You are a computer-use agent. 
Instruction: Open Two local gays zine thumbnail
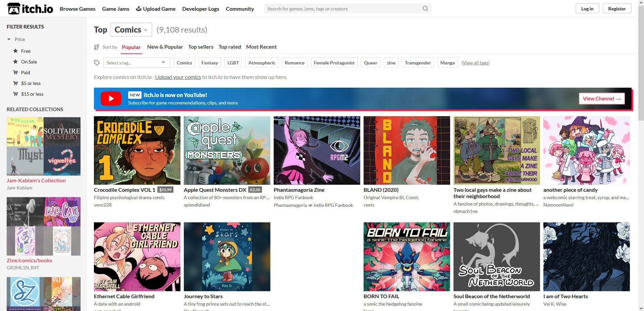[497, 150]
